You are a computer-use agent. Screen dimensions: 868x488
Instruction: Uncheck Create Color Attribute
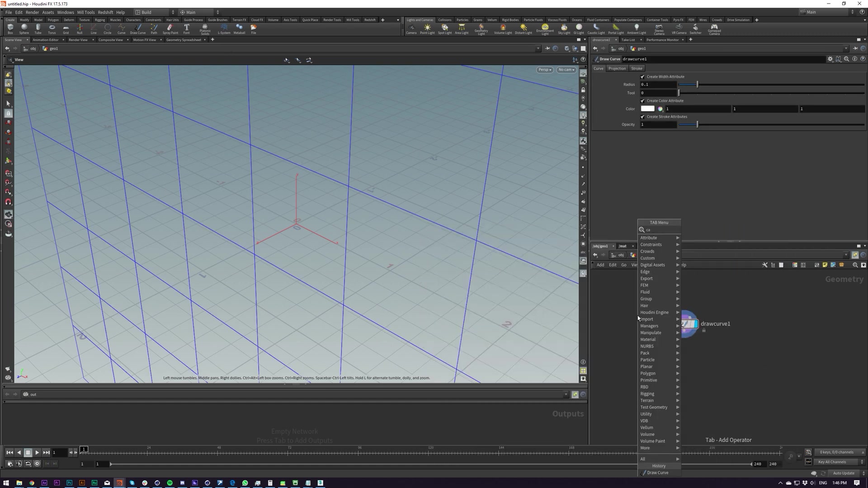[x=642, y=100]
